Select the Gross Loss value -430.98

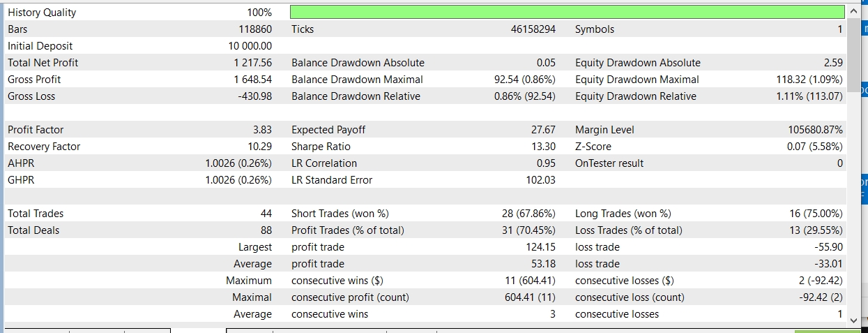[x=255, y=96]
